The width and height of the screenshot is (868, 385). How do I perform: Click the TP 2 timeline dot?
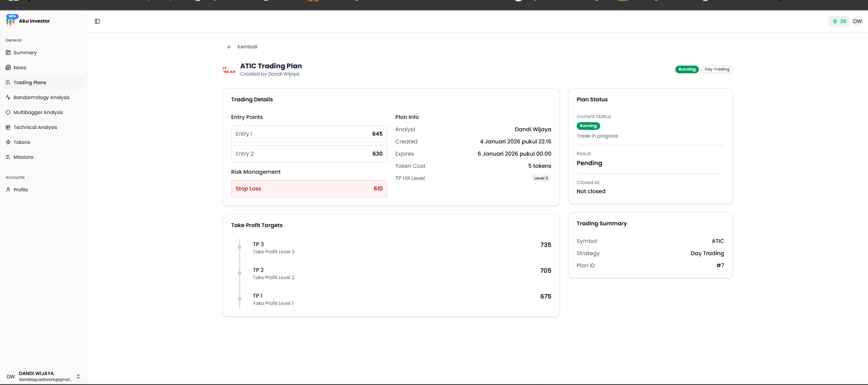[239, 273]
